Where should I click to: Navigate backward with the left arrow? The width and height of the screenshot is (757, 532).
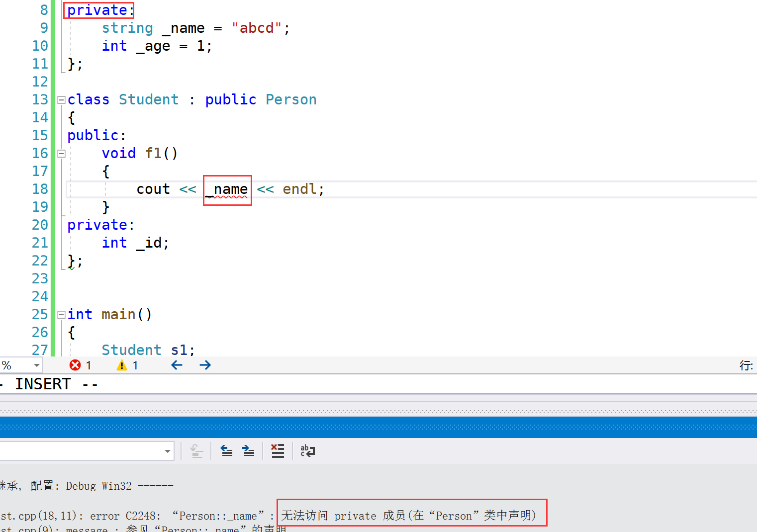pyautogui.click(x=177, y=365)
